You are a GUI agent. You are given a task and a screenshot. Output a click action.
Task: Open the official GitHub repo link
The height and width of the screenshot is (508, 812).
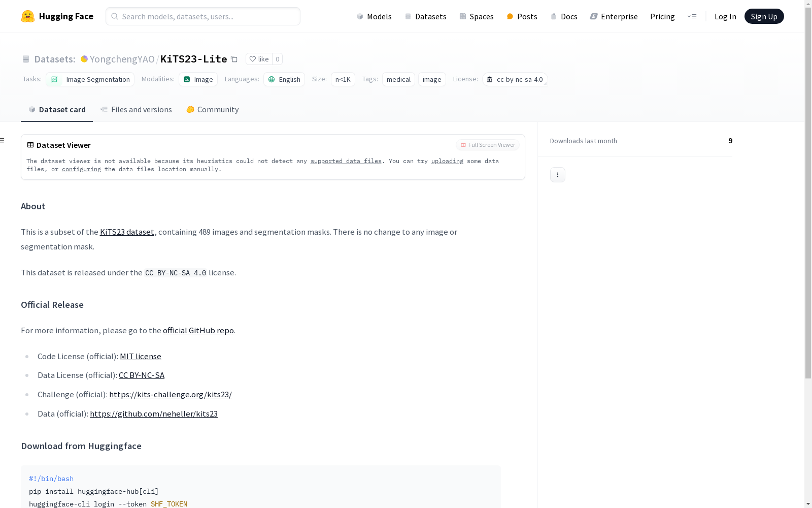coord(198,330)
